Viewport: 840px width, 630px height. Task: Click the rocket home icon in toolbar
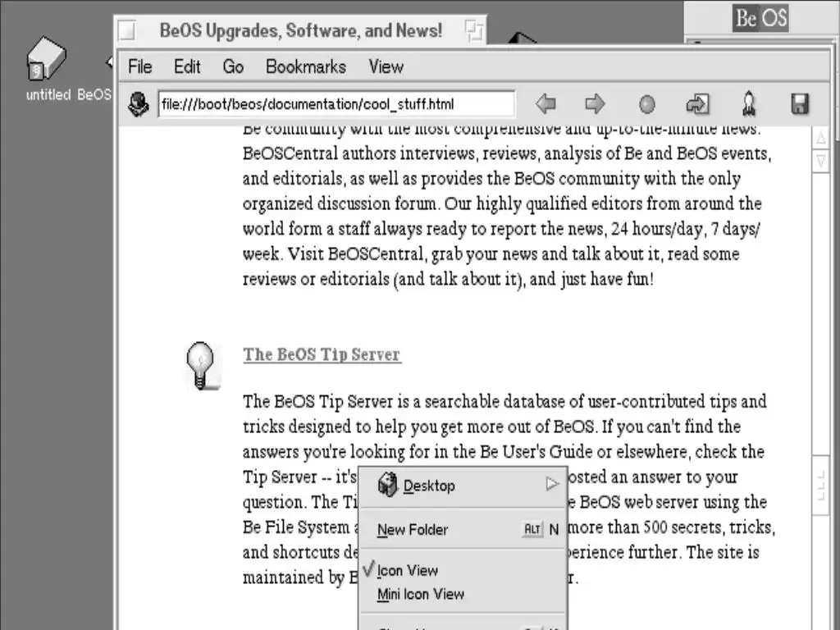coord(748,104)
